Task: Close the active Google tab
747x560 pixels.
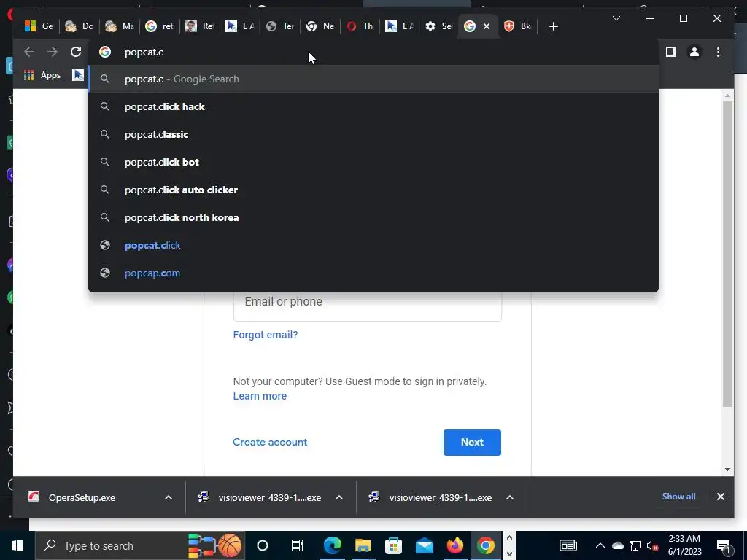Action: pos(487,26)
